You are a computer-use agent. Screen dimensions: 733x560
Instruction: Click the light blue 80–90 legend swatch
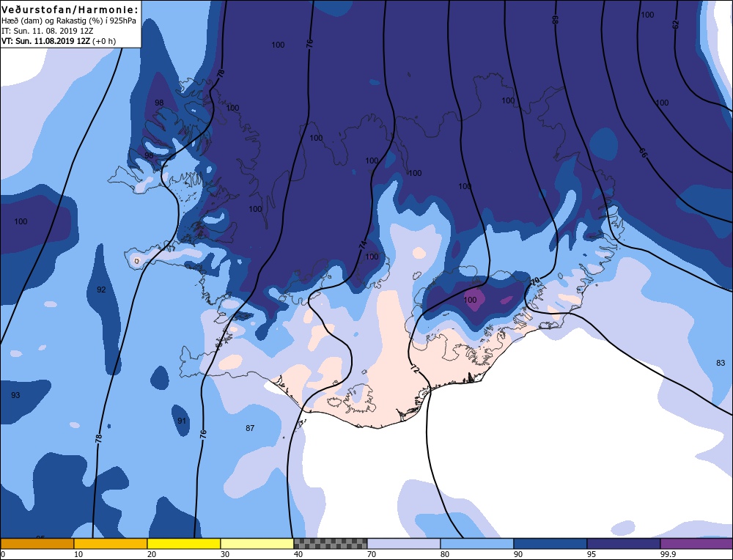pos(477,543)
